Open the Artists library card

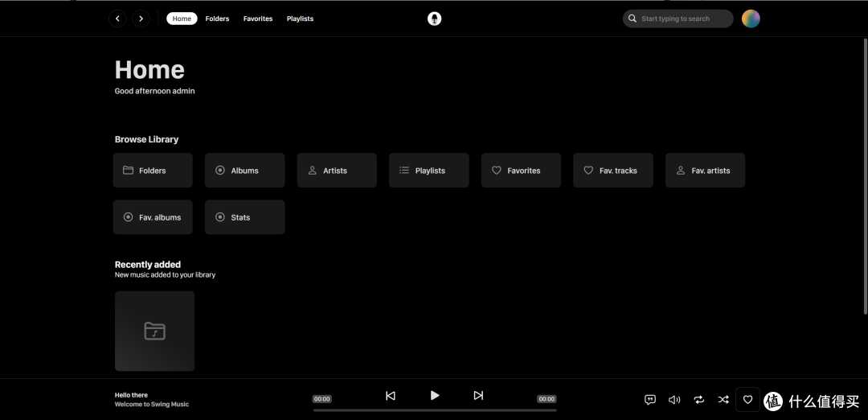coord(337,171)
